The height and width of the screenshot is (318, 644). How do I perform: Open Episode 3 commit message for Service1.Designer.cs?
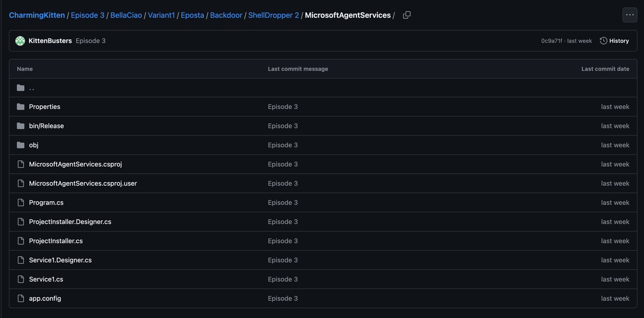282,260
